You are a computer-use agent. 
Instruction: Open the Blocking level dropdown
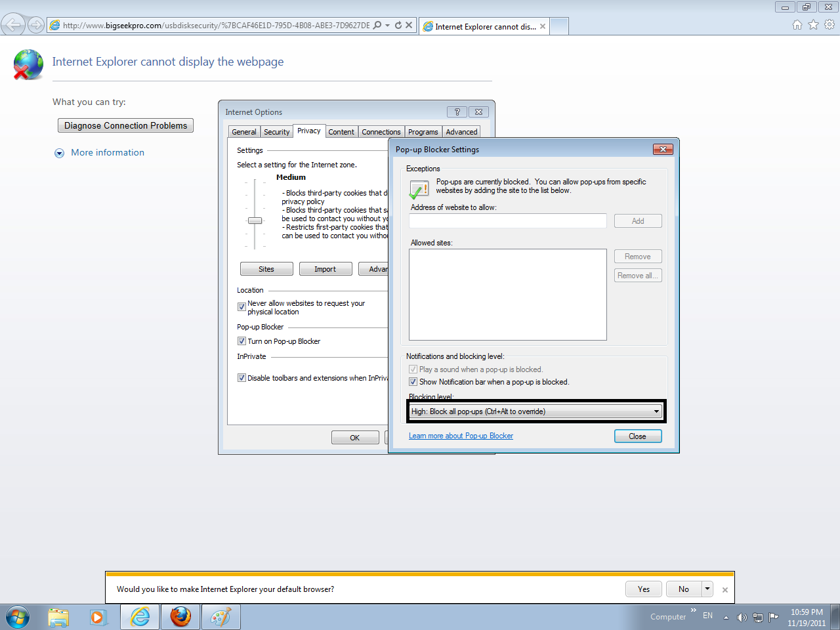pyautogui.click(x=535, y=411)
